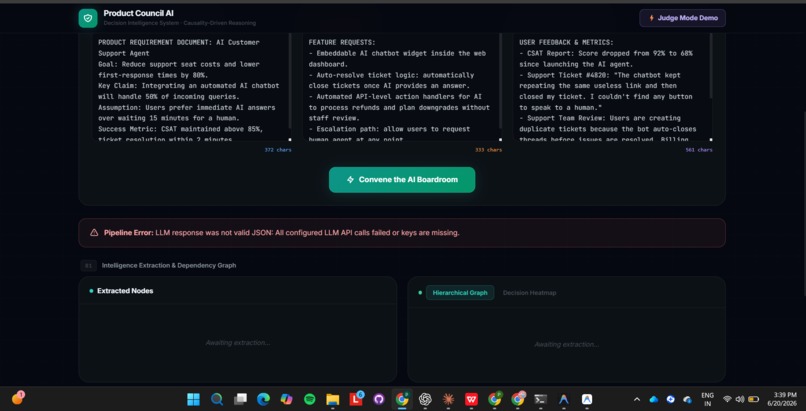Click the resize handle of User Feedback box
Viewport: 806px width, 411px height.
pyautogui.click(x=711, y=139)
